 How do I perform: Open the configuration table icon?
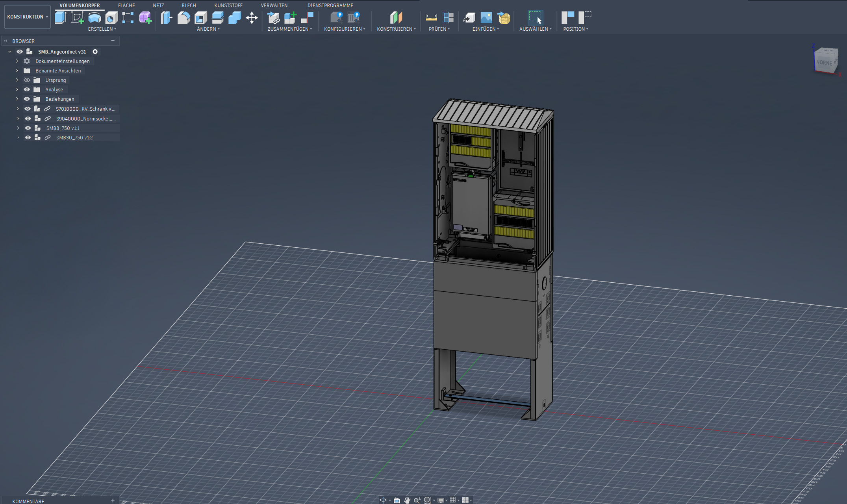tap(354, 18)
